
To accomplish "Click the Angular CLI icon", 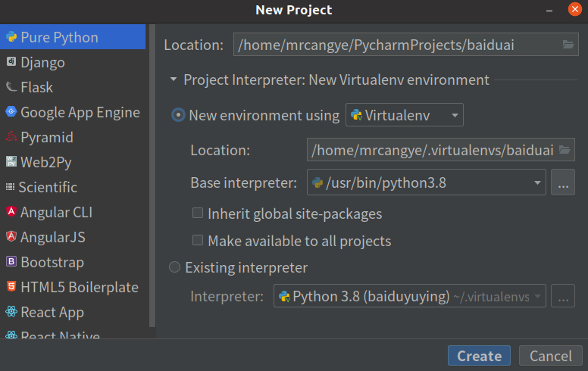I will [11, 212].
